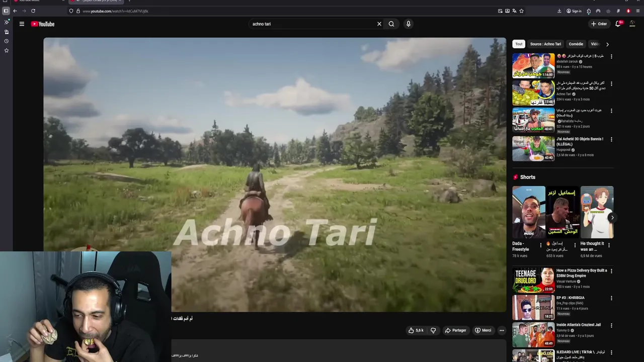The image size is (644, 362).
Task: Open the browser downloads arrow
Action: 559,11
